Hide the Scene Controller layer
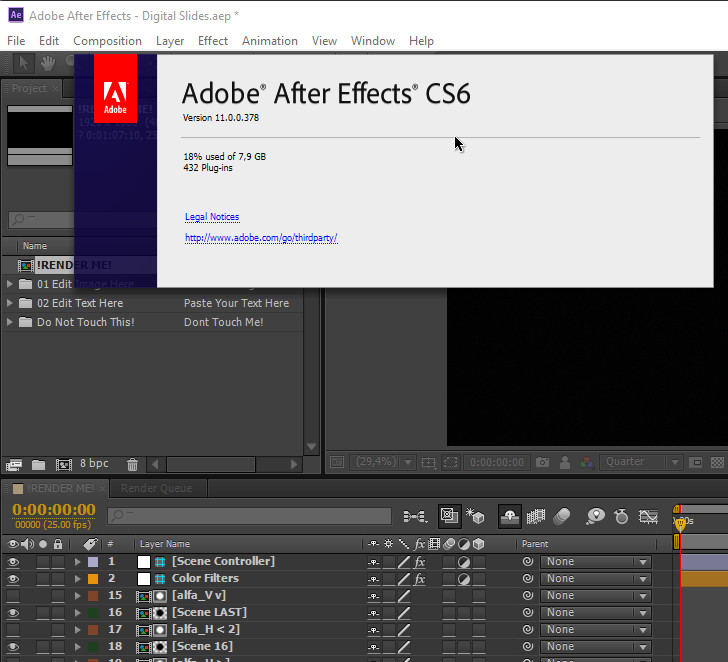This screenshot has height=662, width=728. 14,562
